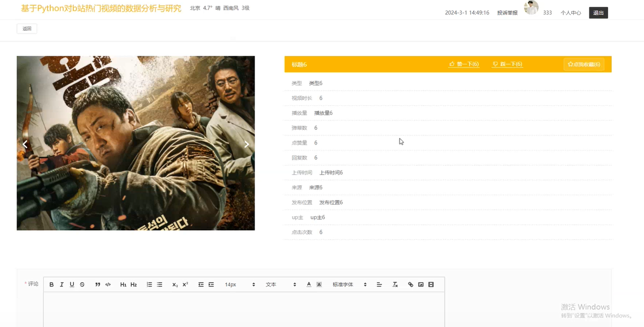Toggle underline formatting in comment editor
This screenshot has width=644, height=327.
point(72,284)
